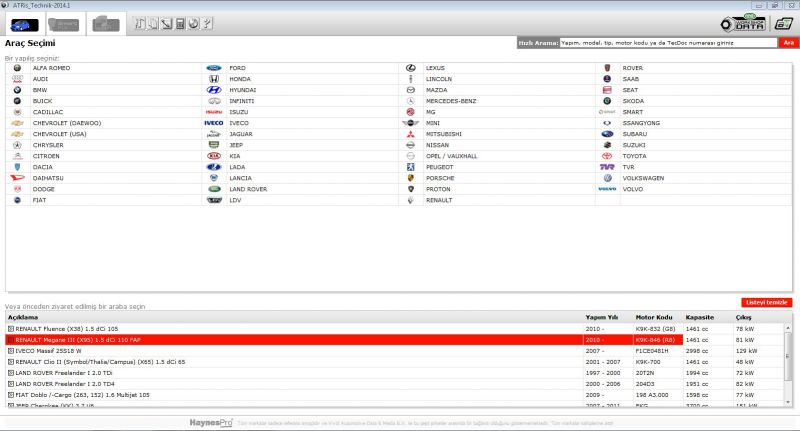The image size is (800, 431).
Task: Click the Subaru logo icon
Action: 607,134
